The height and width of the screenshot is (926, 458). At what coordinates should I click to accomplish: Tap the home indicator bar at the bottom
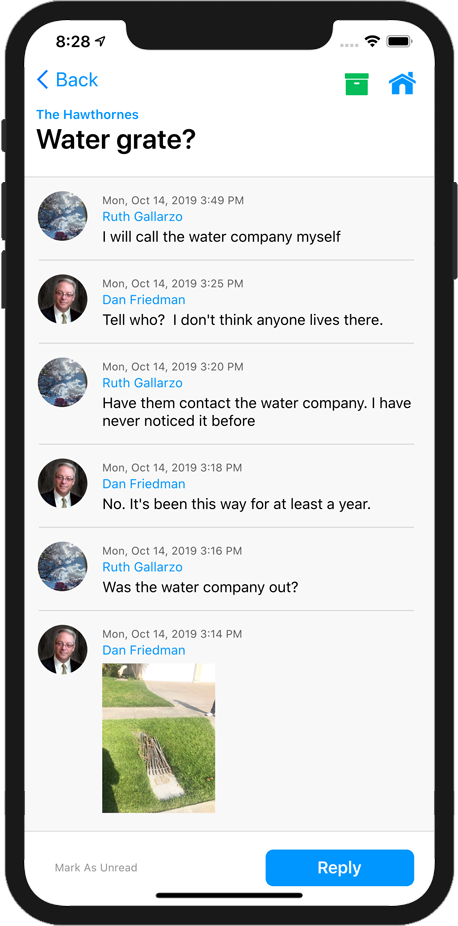pyautogui.click(x=229, y=895)
